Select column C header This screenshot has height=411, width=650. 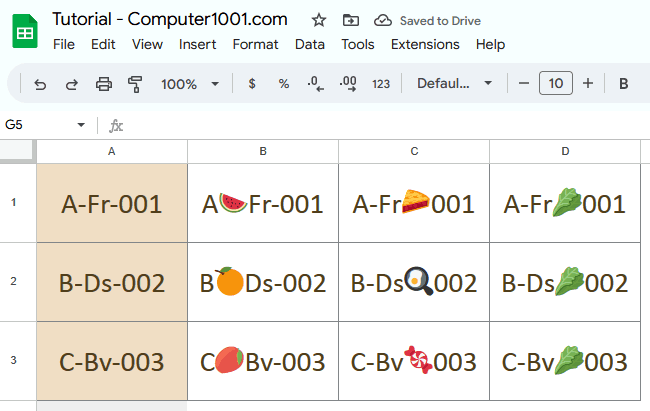point(414,151)
